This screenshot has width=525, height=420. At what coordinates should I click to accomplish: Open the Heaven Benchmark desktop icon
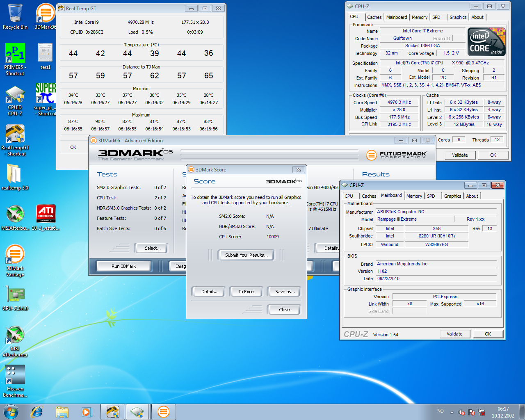click(15, 381)
